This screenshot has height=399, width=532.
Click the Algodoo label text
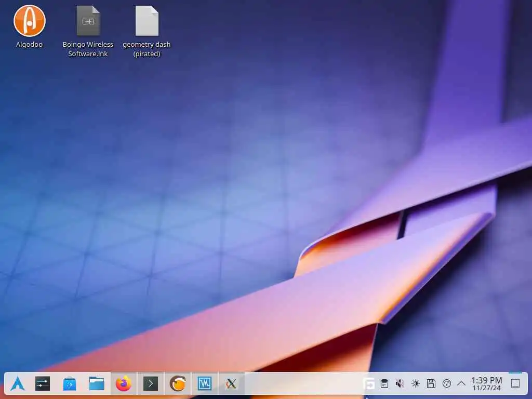tap(30, 45)
